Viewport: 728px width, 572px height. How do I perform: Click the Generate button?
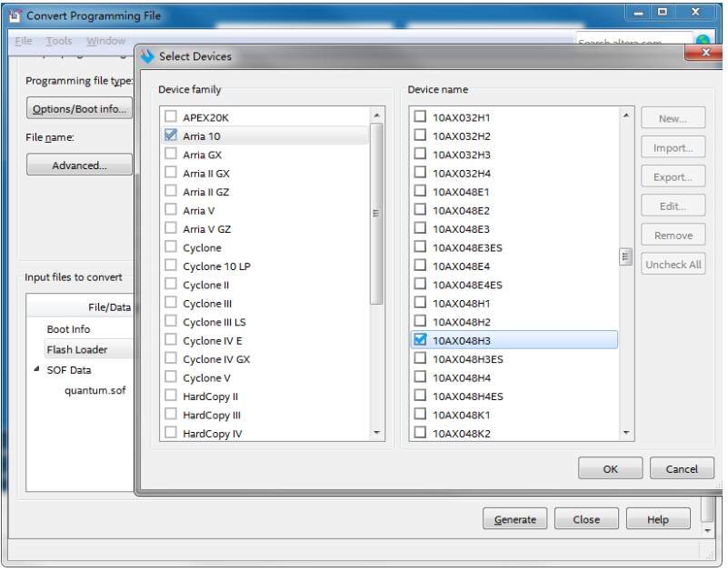pyautogui.click(x=515, y=519)
